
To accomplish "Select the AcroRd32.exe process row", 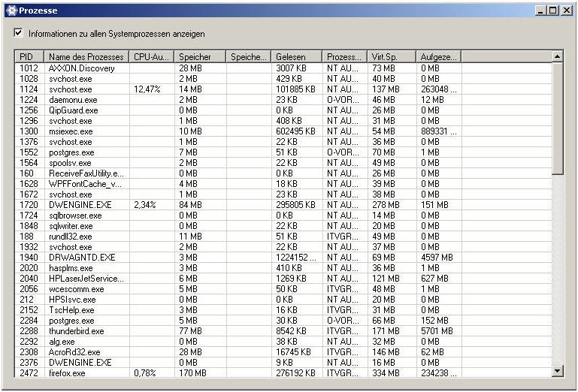I will click(74, 351).
